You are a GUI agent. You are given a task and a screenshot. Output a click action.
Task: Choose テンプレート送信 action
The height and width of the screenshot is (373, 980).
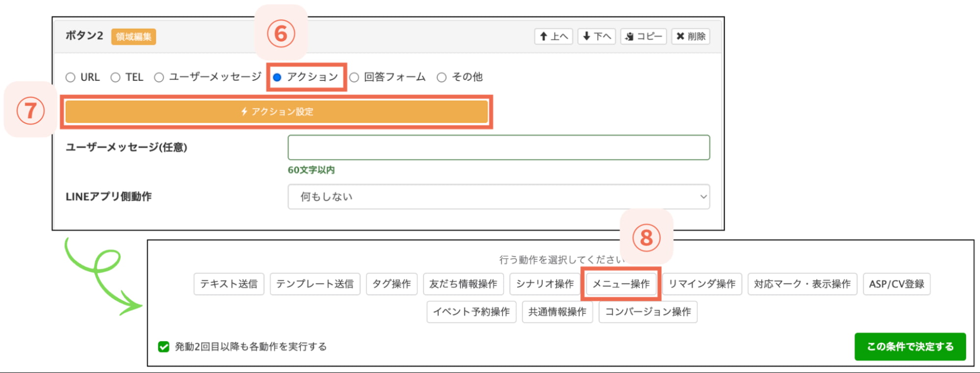[x=315, y=284]
